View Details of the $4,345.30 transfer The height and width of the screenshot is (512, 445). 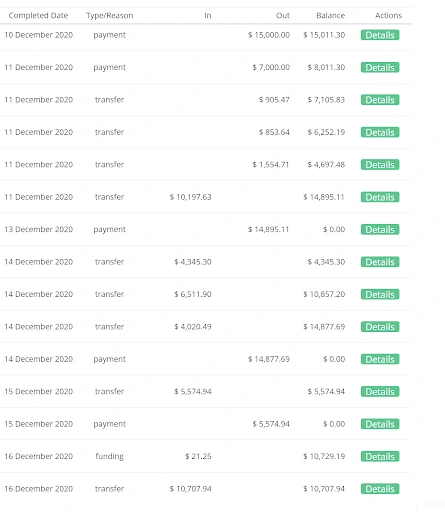tap(380, 262)
